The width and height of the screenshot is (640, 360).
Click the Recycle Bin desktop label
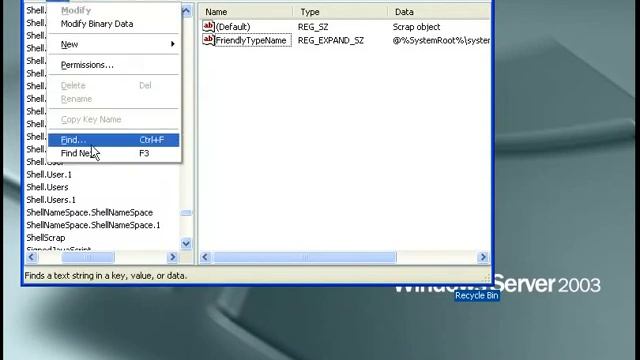[x=477, y=296]
